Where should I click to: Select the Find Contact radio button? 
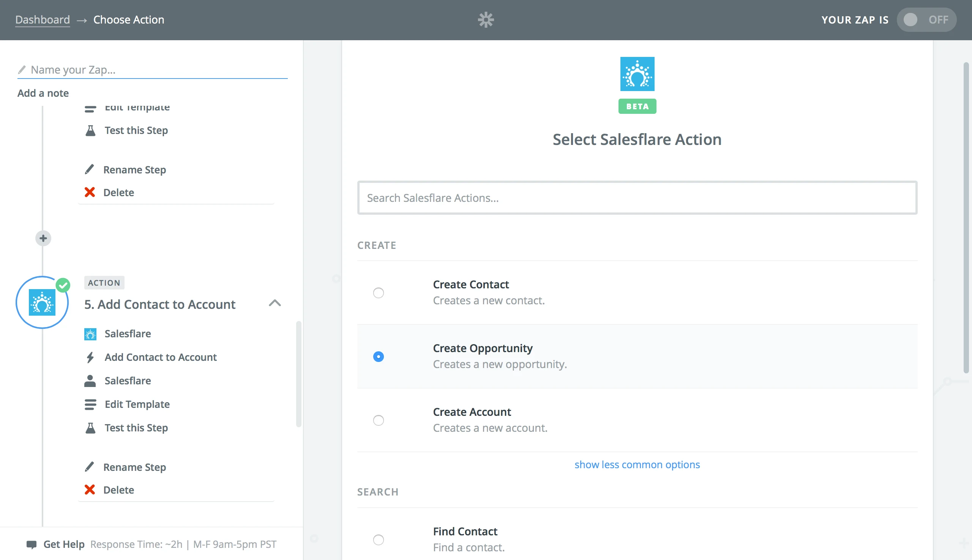(378, 539)
